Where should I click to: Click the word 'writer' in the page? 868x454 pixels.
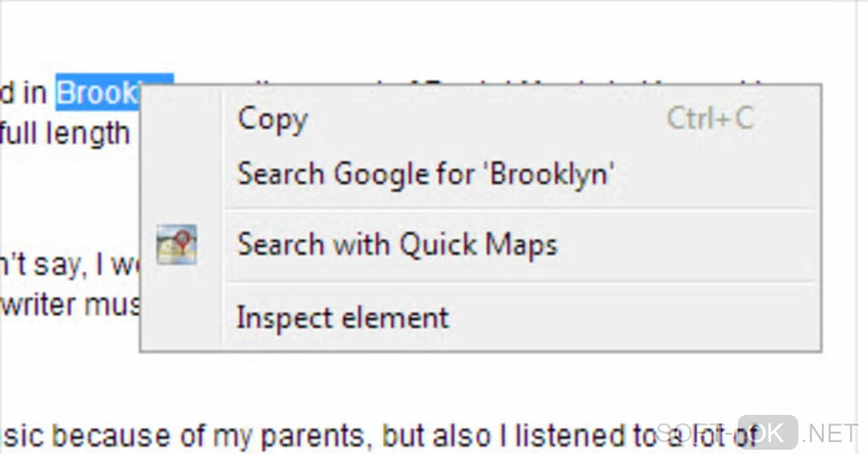[41, 304]
